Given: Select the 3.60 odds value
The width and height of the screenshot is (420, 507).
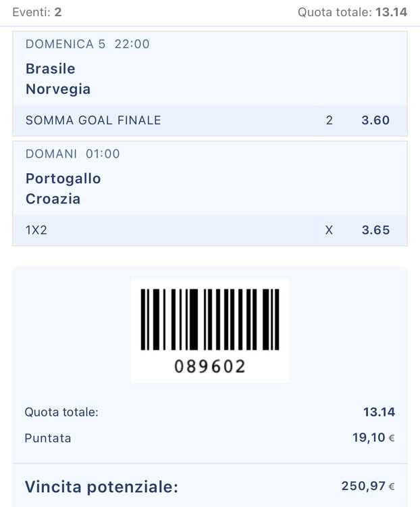Looking at the screenshot, I should coord(375,120).
